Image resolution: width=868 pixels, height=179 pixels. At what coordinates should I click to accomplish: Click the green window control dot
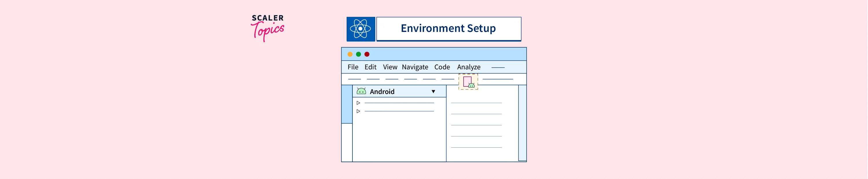pos(358,54)
